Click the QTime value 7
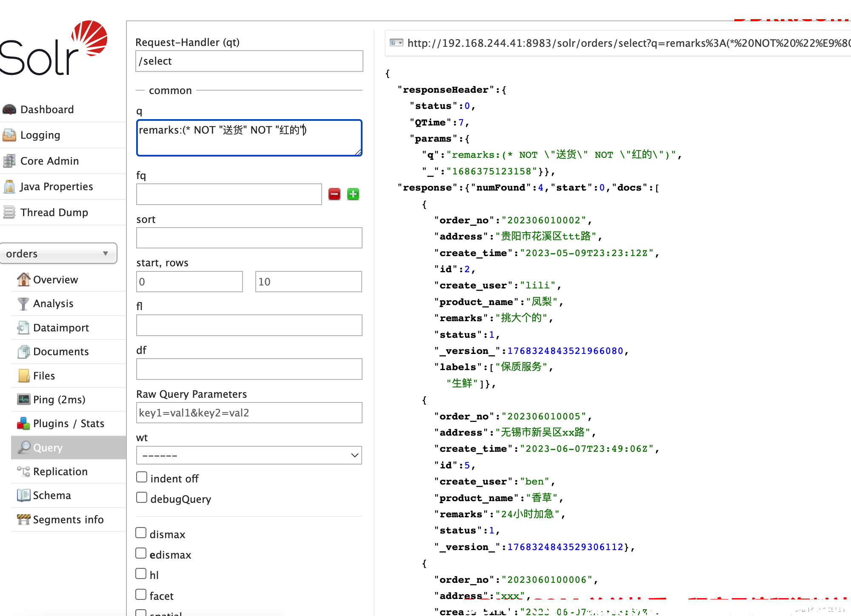 [461, 123]
